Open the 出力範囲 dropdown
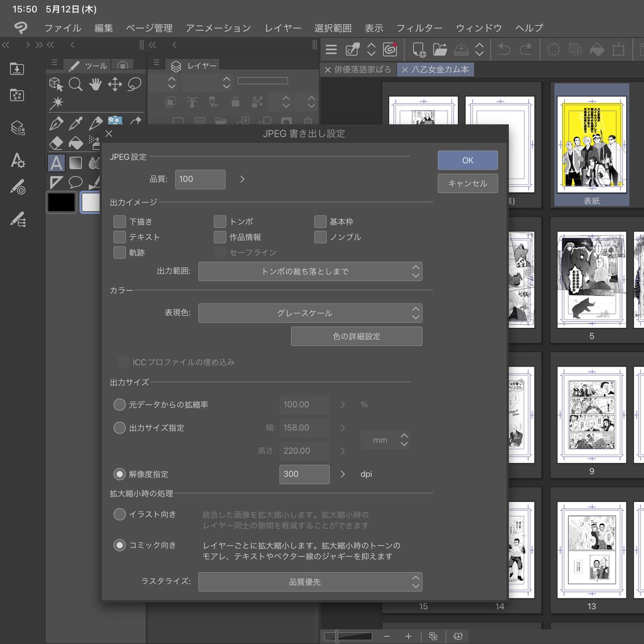The height and width of the screenshot is (644, 644). (310, 272)
